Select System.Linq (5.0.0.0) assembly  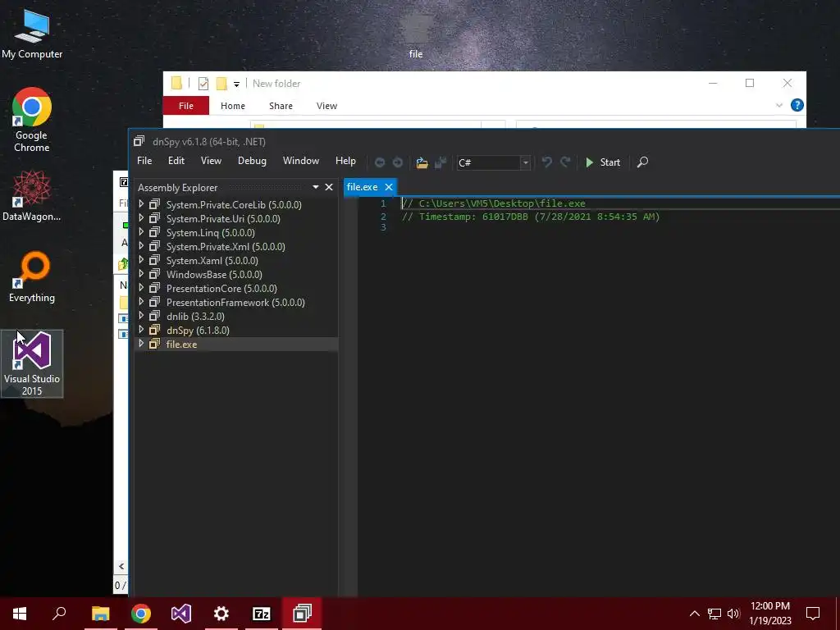211,232
